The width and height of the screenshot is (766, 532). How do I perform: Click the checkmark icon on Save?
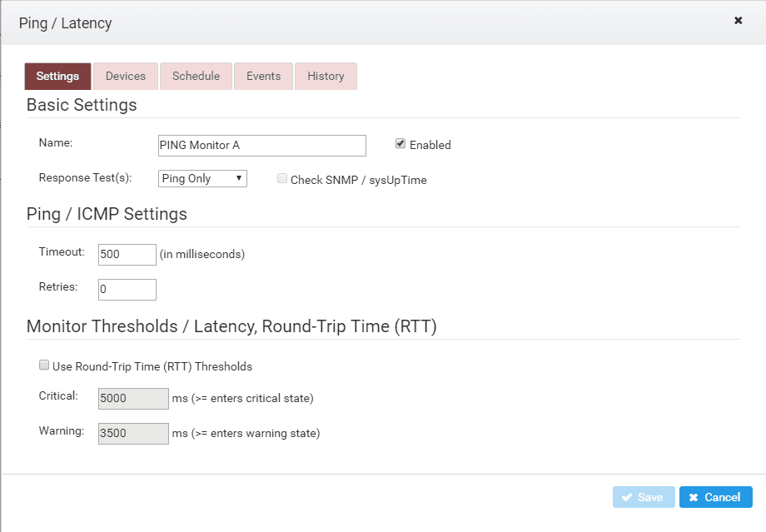(x=627, y=497)
